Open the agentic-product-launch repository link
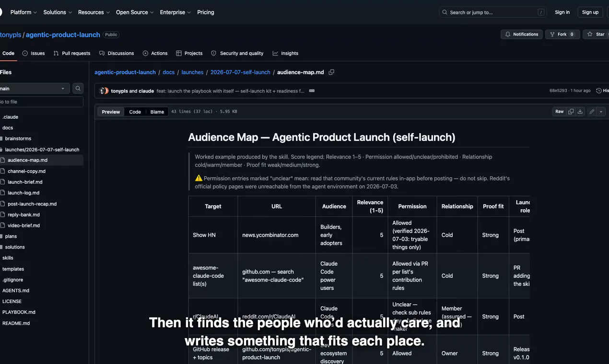609x364 pixels. pyautogui.click(x=63, y=35)
